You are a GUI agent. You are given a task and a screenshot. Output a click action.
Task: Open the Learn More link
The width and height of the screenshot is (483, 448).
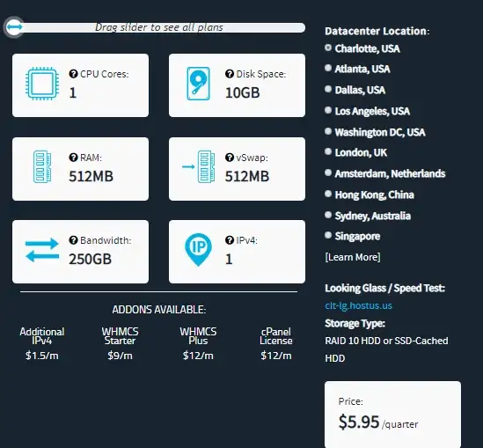coord(353,257)
